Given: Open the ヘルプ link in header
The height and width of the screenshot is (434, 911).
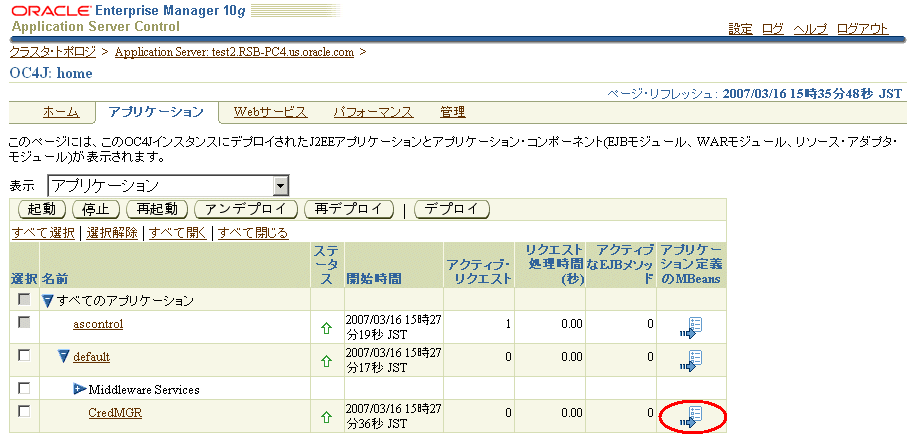Looking at the screenshot, I should (810, 29).
